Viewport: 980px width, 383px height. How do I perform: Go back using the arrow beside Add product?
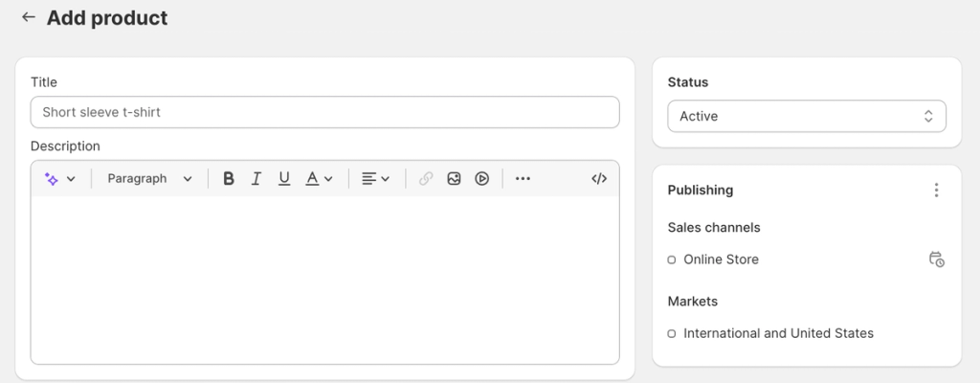point(28,17)
